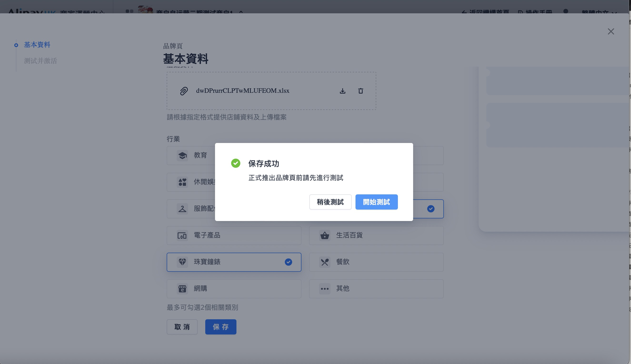Screen dimensions: 631x364
Task: Click the 取消 button
Action: pyautogui.click(x=182, y=327)
